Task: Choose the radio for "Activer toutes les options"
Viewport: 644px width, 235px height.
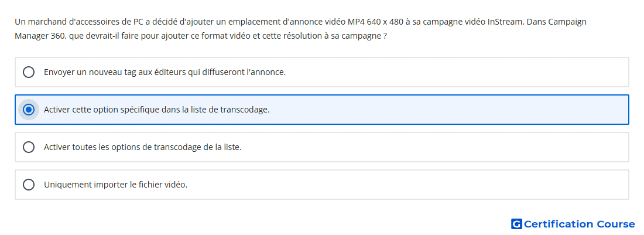Action: coord(29,147)
